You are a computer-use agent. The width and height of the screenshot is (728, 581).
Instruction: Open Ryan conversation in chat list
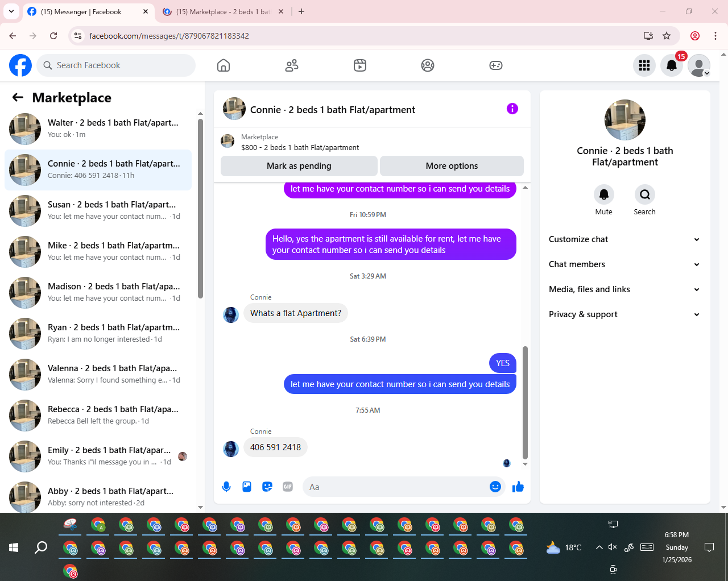[98, 334]
